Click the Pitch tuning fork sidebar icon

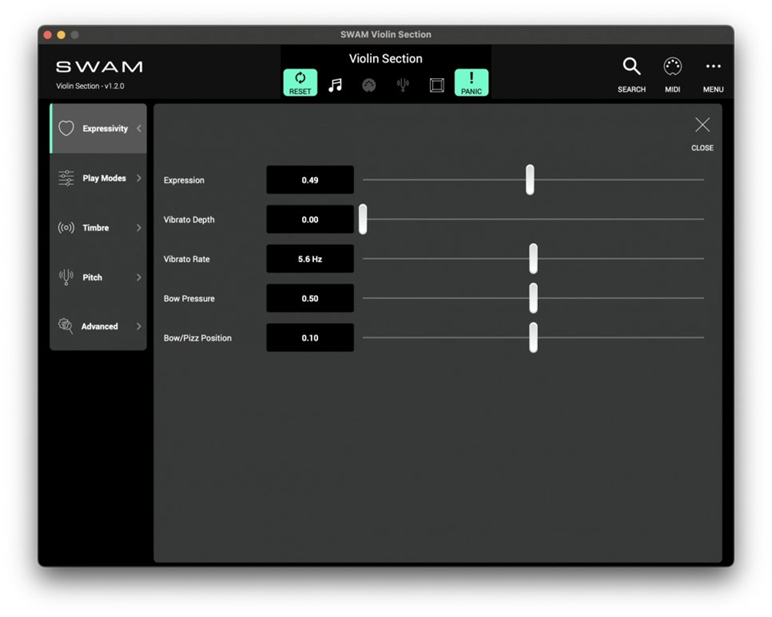click(x=66, y=277)
